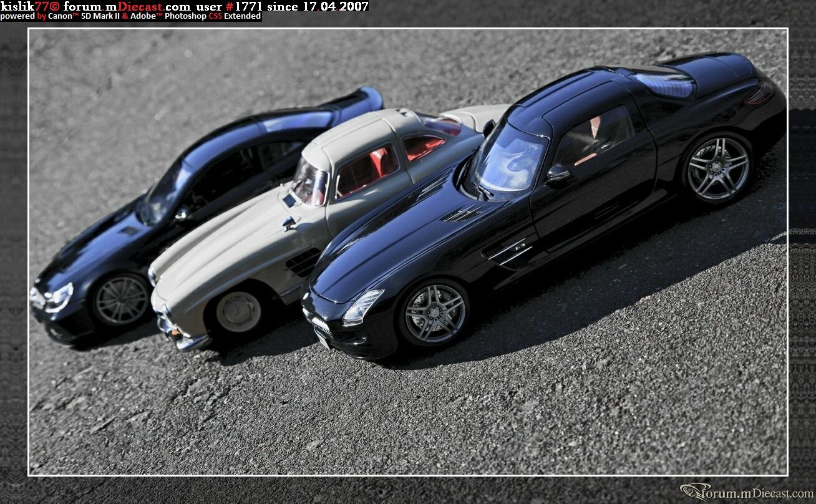Click the front wheel of the beige Gullwing
Image resolution: width=816 pixels, height=504 pixels.
238,311
